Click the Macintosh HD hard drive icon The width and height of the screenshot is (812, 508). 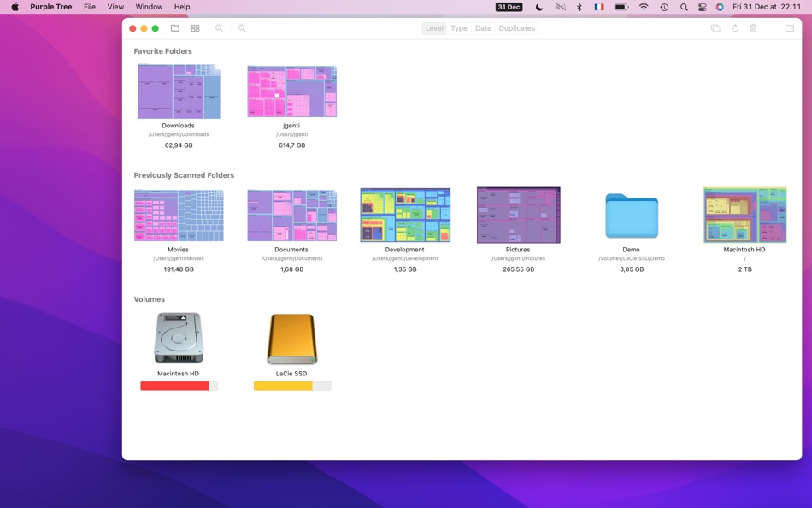pos(179,338)
